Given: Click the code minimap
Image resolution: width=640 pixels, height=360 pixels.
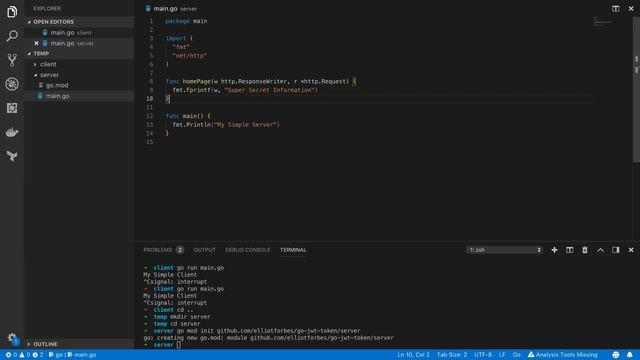Looking at the screenshot, I should (602, 22).
